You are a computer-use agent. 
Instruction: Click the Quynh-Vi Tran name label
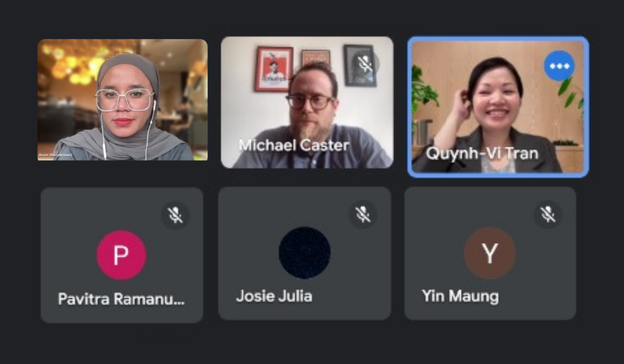coord(480,153)
